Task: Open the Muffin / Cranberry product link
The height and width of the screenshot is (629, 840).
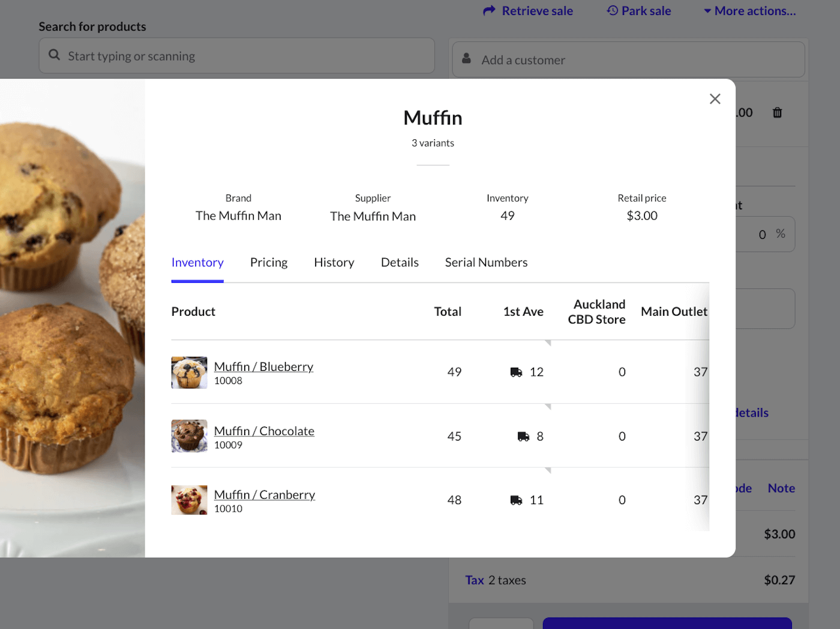Action: [265, 495]
